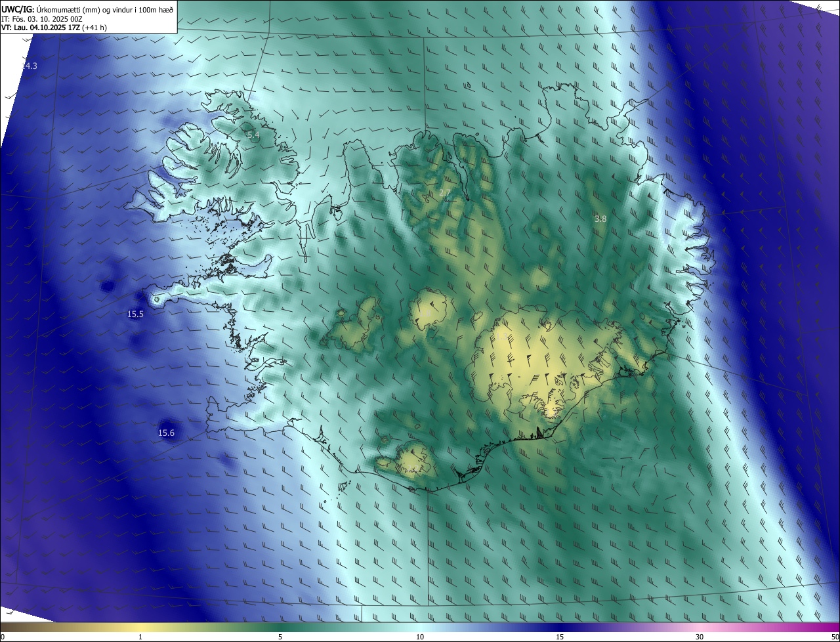The image size is (840, 642).
Task: Click the 2.7 value label in north Iceland
Action: (x=445, y=193)
